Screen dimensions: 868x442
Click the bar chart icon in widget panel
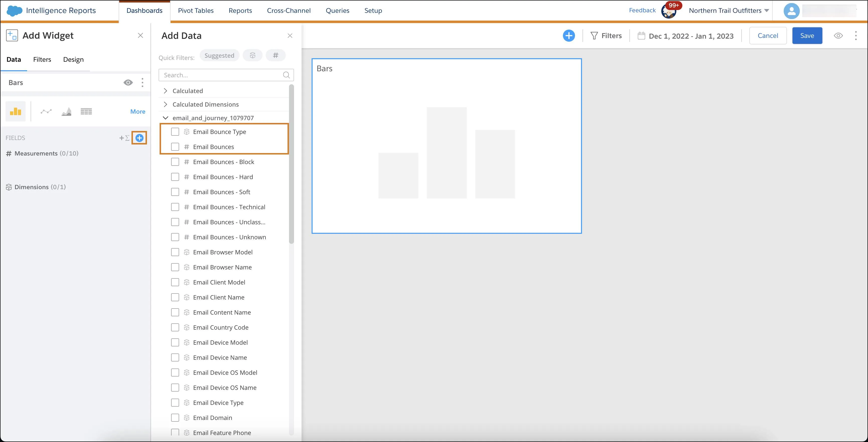point(15,112)
